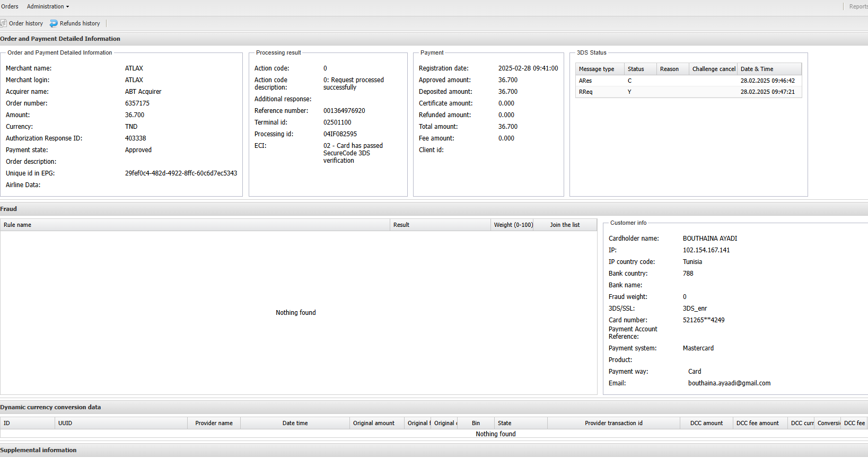This screenshot has width=868, height=458.
Task: Sort fraud table by Rule name column
Action: pyautogui.click(x=17, y=225)
